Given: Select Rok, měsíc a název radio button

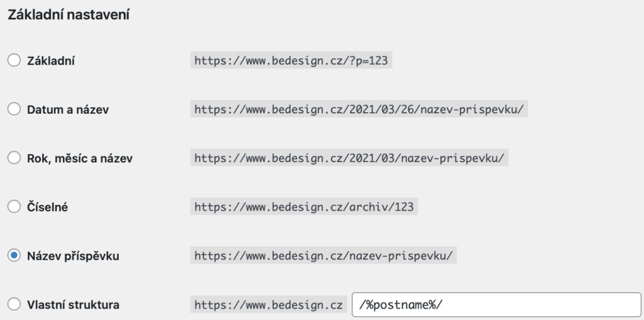Looking at the screenshot, I should (14, 158).
